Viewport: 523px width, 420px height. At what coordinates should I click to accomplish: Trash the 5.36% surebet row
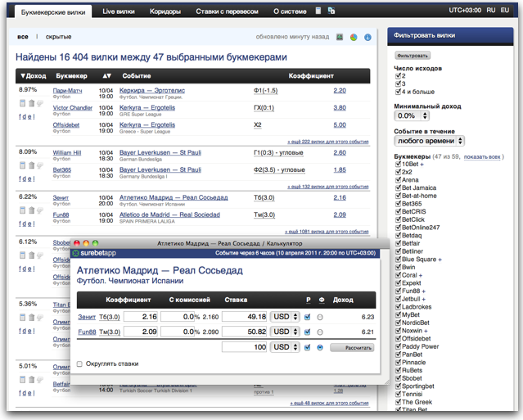31,318
